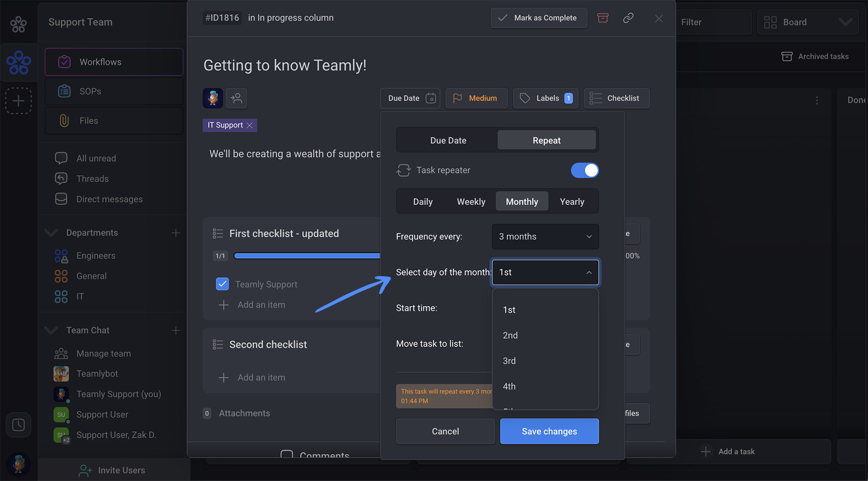
Task: Change the Medium priority flag
Action: pos(476,98)
